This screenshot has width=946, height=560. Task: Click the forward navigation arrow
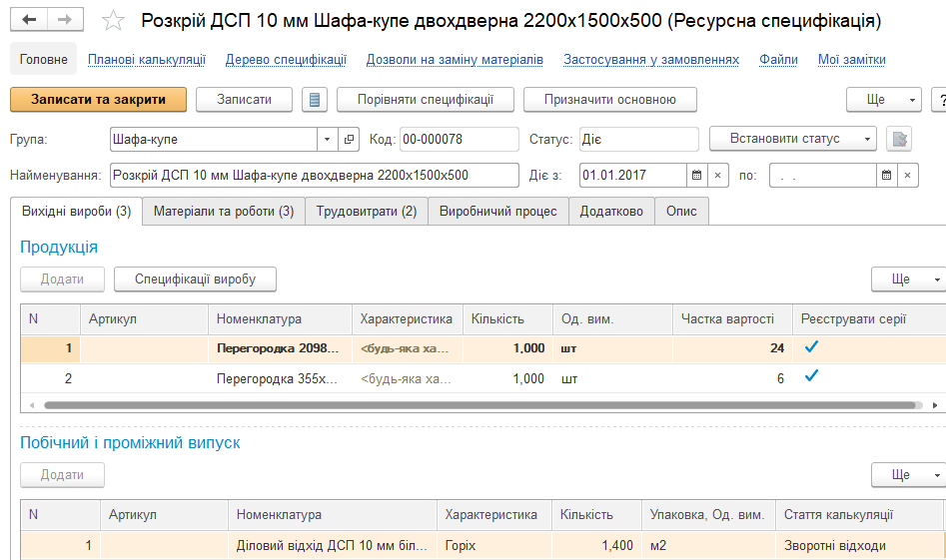tap(64, 20)
